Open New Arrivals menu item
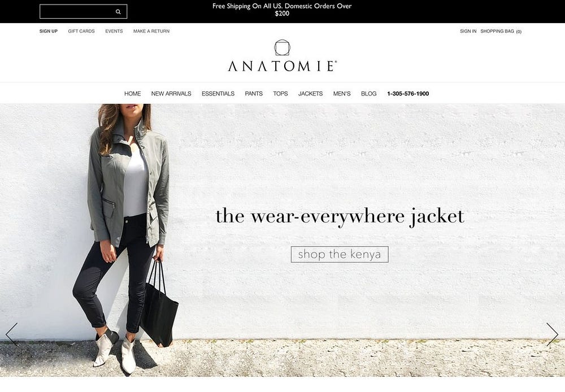 click(171, 94)
